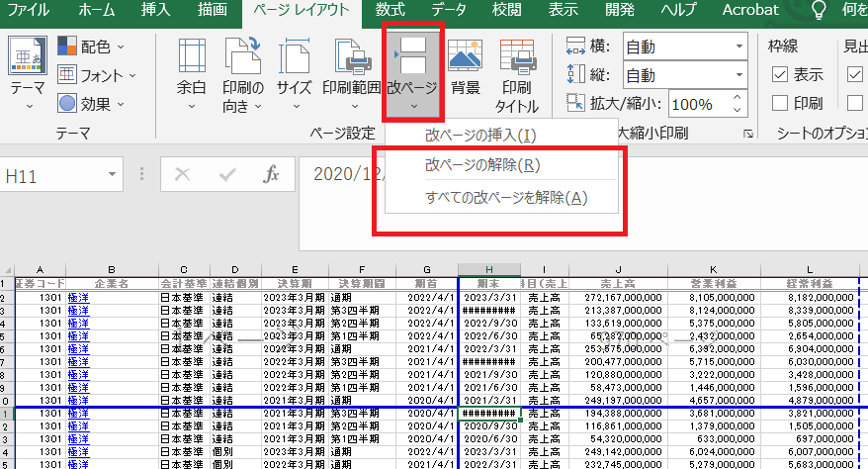Open 極洋 link in row 2
868x469 pixels.
click(x=78, y=298)
